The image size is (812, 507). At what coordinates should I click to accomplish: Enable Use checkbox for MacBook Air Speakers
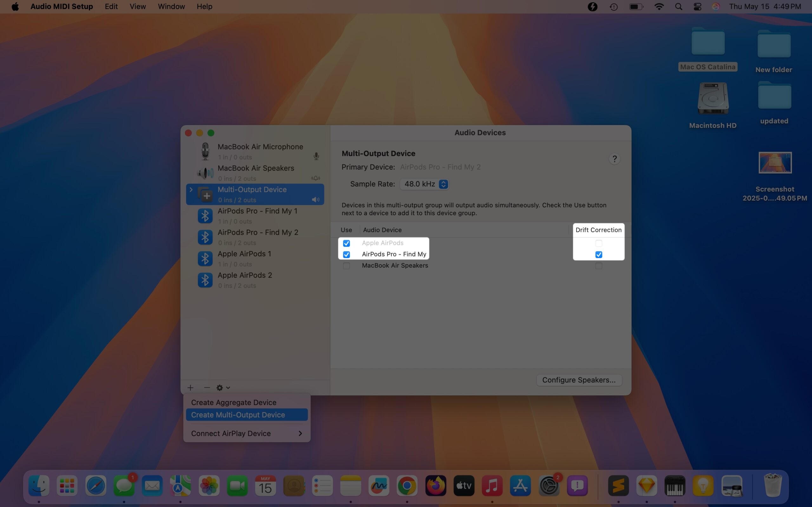coord(347,266)
